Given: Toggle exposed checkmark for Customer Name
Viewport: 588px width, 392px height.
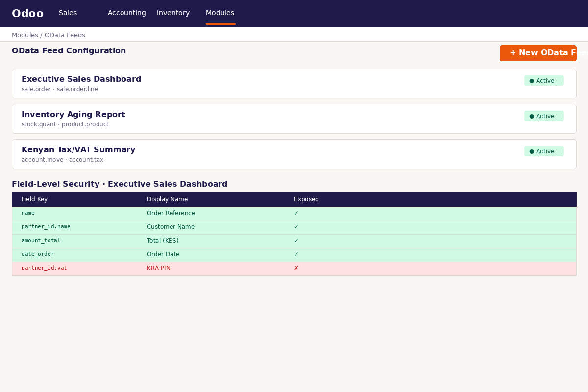Looking at the screenshot, I should pos(296,227).
